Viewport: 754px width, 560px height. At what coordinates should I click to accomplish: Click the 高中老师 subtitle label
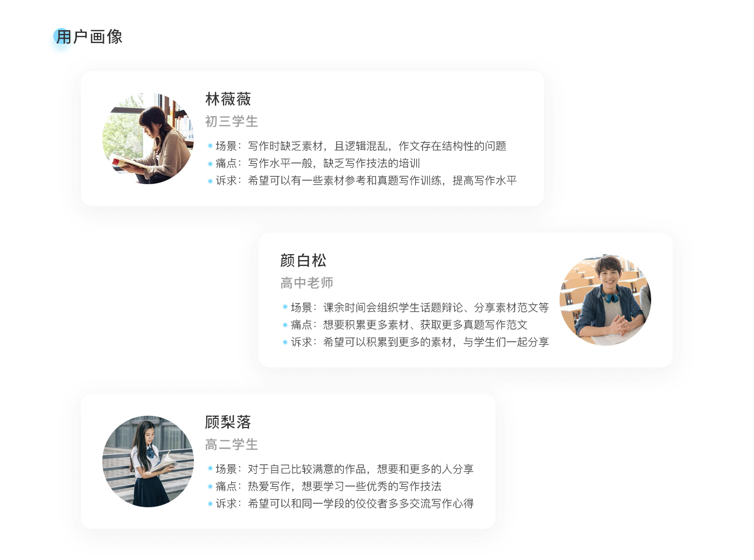pos(307,283)
